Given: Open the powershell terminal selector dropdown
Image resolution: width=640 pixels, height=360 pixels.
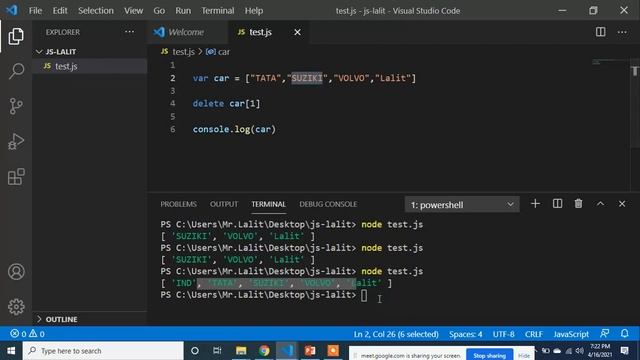Looking at the screenshot, I should [x=462, y=204].
